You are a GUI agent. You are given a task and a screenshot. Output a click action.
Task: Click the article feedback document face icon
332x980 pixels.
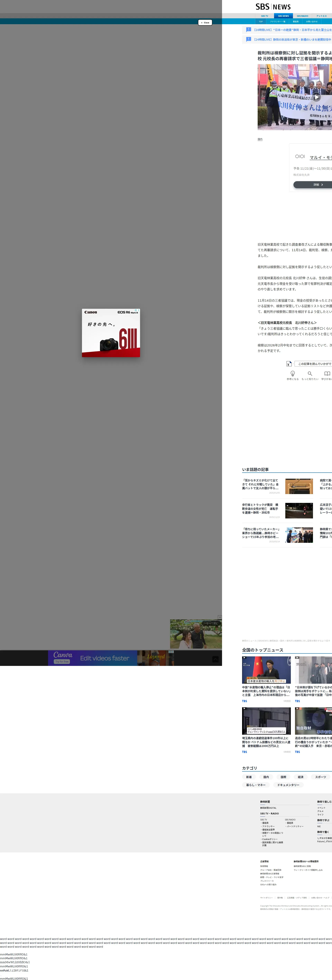(x=289, y=364)
